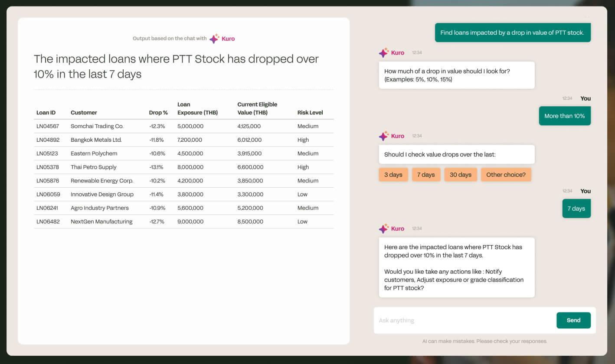Image resolution: width=615 pixels, height=364 pixels.
Task: Click Kuro avatar icon above value drops question
Action: (x=383, y=136)
